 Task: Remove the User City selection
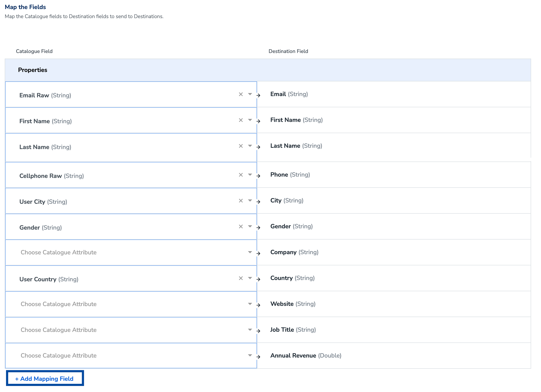click(241, 201)
